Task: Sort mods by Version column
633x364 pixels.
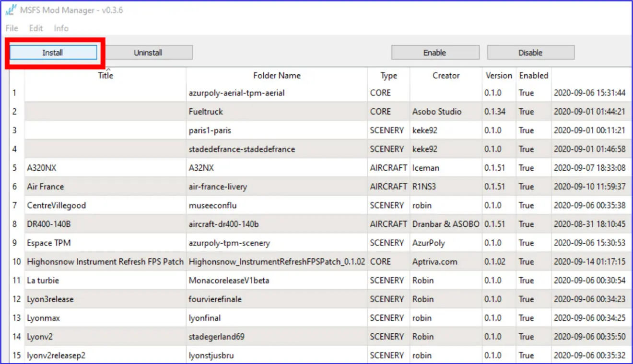Action: [x=499, y=75]
